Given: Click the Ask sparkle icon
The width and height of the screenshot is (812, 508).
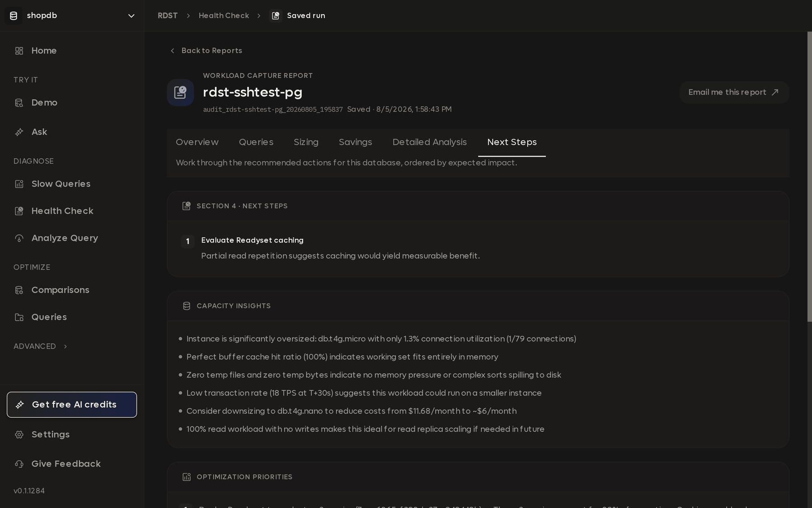Looking at the screenshot, I should tap(19, 132).
